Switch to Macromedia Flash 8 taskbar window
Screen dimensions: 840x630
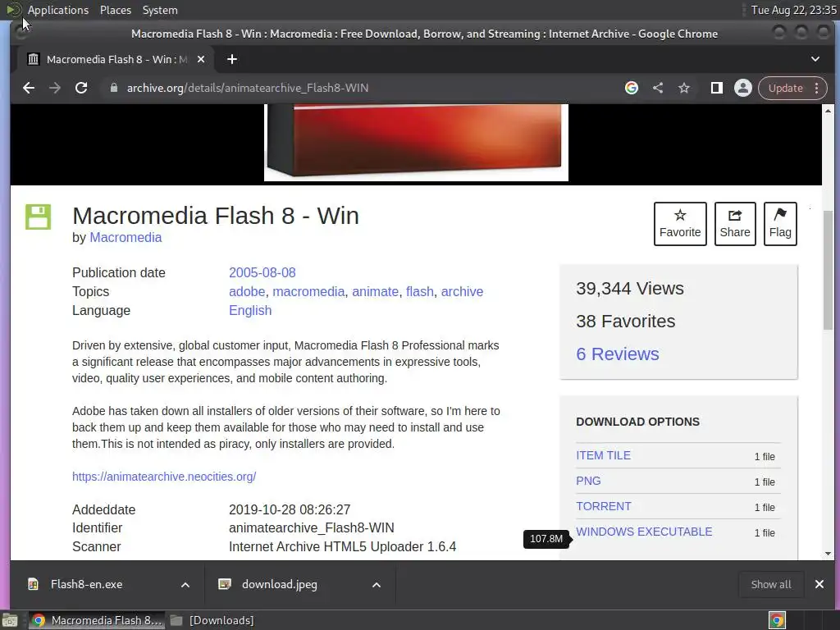[x=97, y=620]
